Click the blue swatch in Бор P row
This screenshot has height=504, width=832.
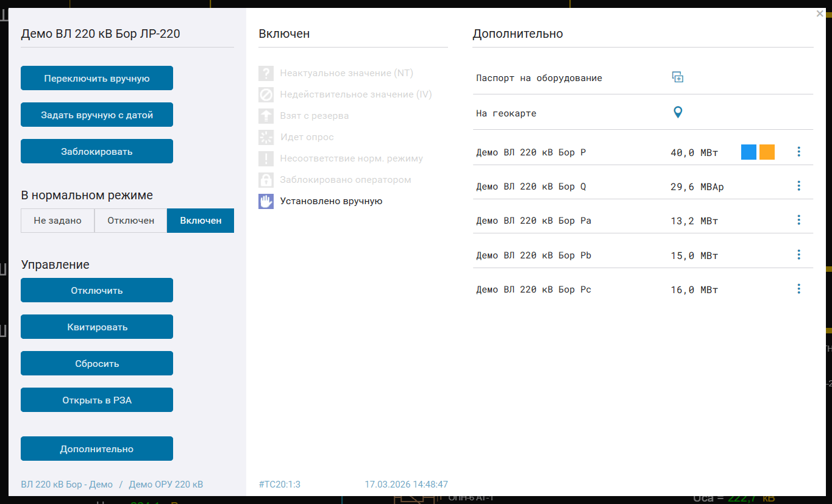pos(748,152)
